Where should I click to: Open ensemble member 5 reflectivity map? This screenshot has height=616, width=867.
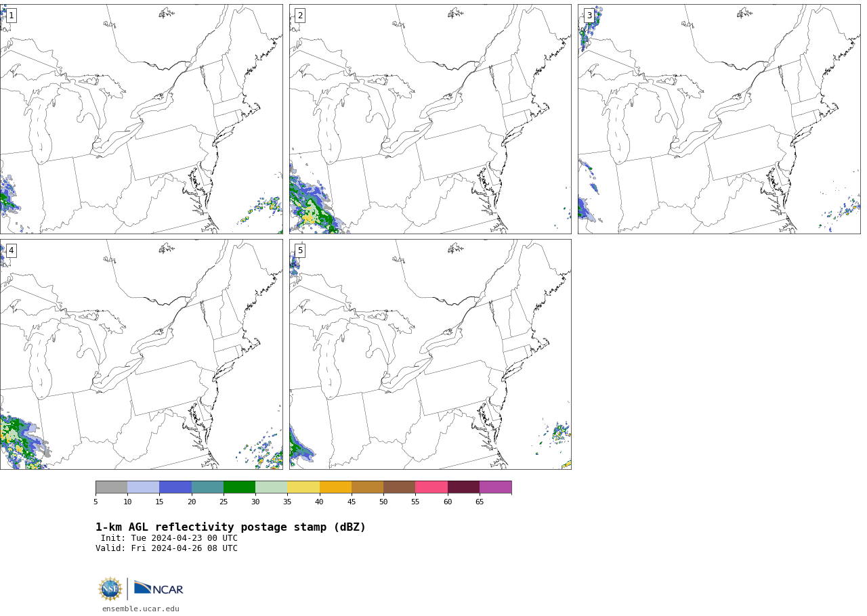430,354
